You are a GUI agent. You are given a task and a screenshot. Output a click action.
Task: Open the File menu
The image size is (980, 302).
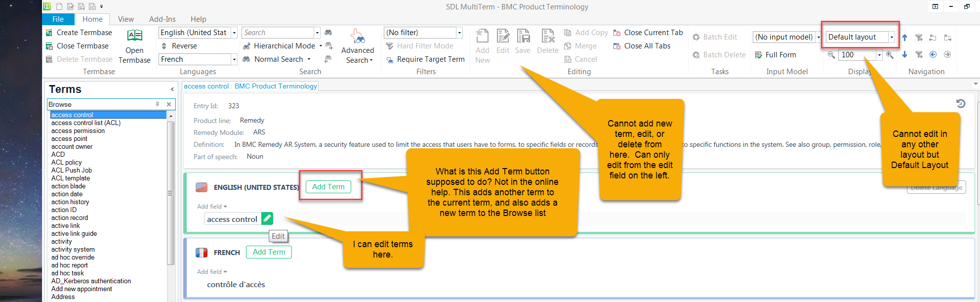58,19
